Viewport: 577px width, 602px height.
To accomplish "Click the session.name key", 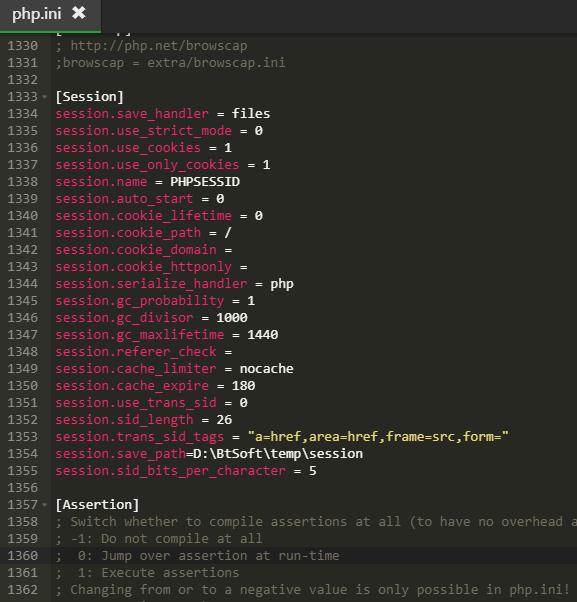I will pos(101,182).
